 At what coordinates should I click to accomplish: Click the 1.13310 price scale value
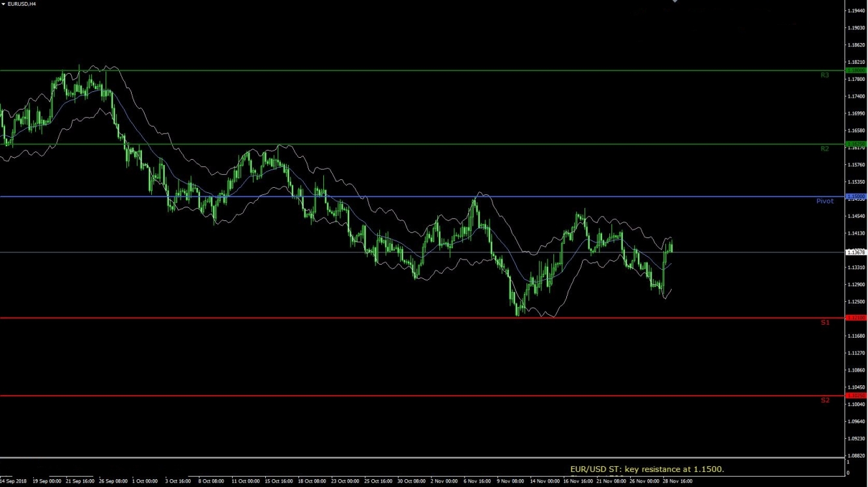(x=856, y=268)
